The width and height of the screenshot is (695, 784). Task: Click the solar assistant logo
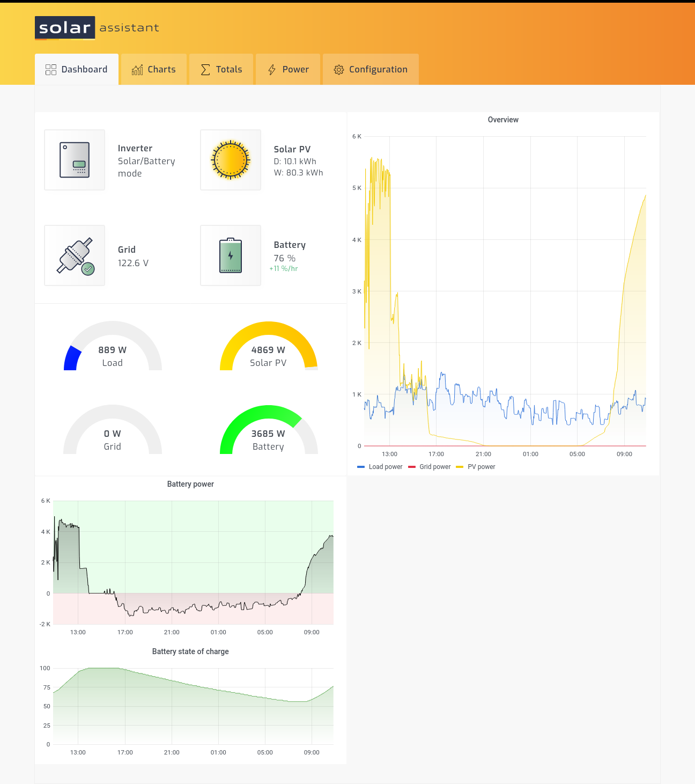pos(97,28)
